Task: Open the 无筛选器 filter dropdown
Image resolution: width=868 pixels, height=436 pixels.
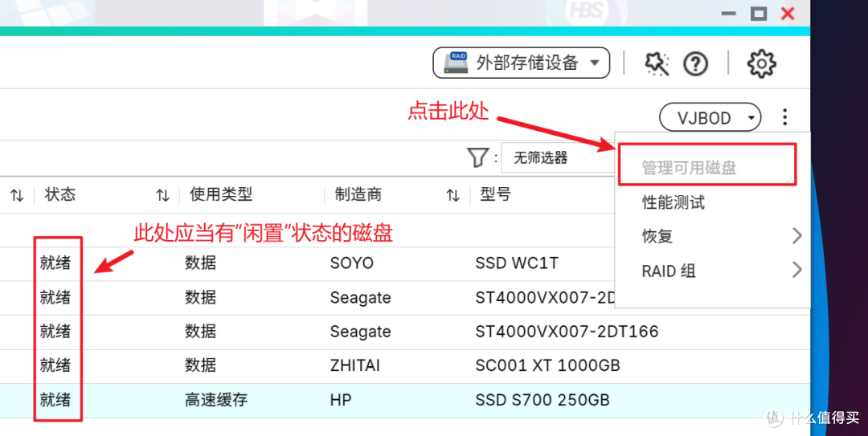Action: (x=558, y=157)
